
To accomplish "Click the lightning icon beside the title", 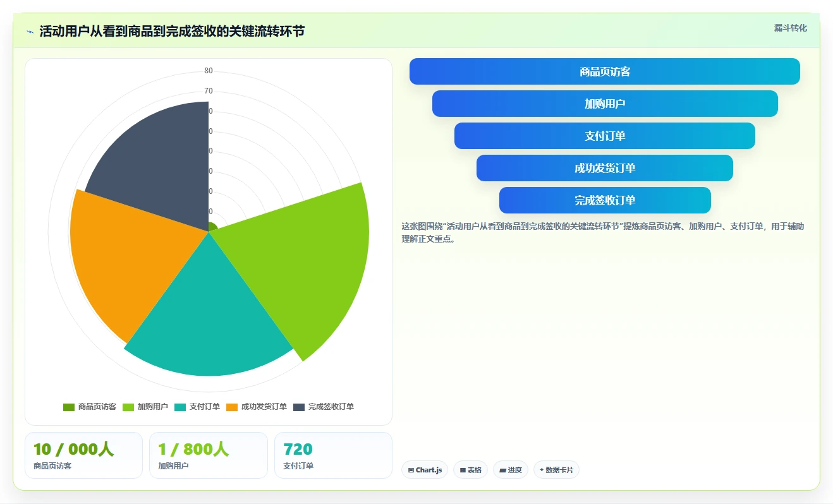I will tap(30, 31).
